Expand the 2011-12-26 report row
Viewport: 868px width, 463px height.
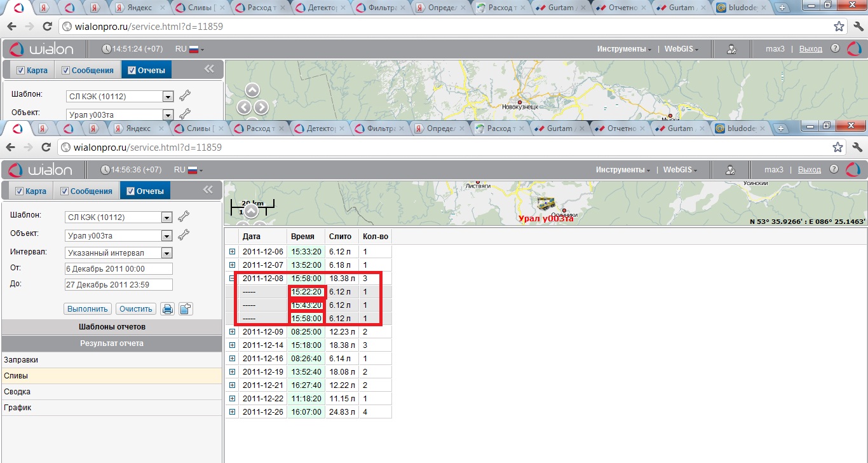pyautogui.click(x=232, y=412)
